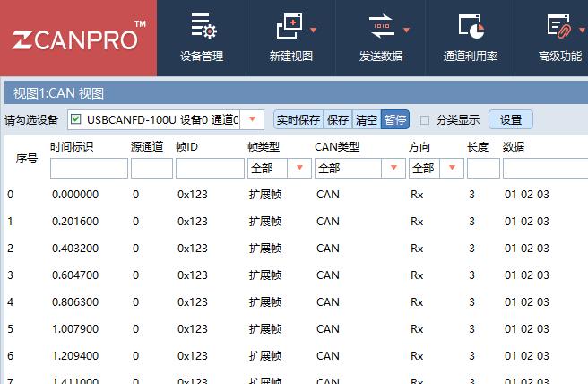Click the 数据 column header label
This screenshot has width=588, height=384.
tap(514, 146)
